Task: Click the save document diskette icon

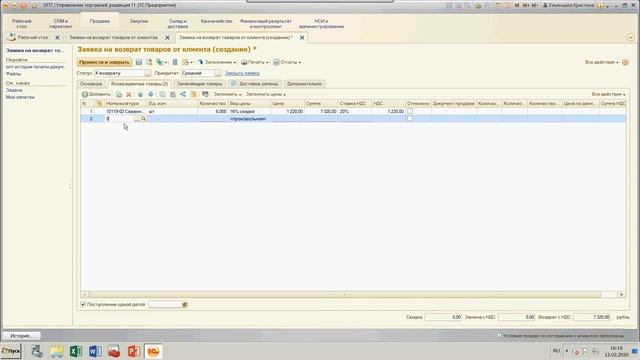Action: point(139,62)
